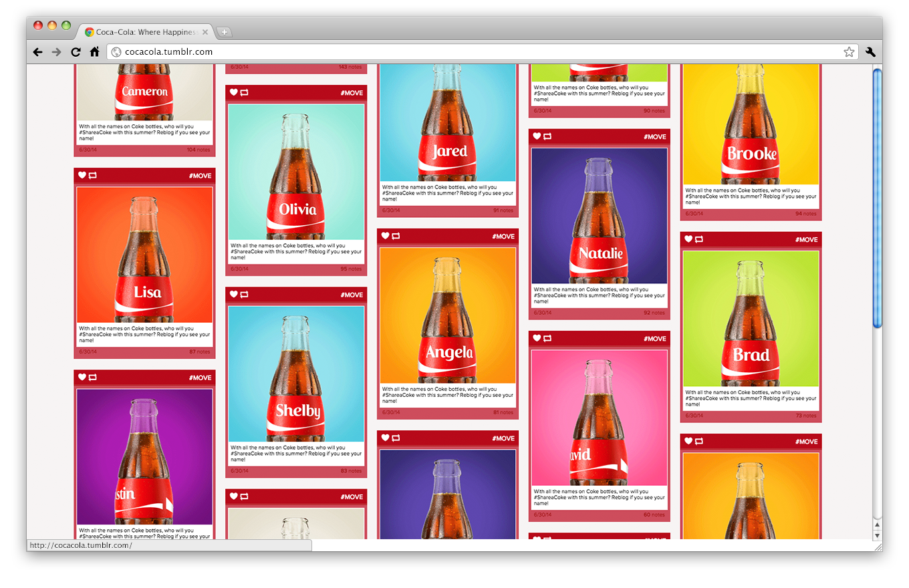Open the Brooke bottle image
Image resolution: width=909 pixels, height=588 pixels.
751,124
